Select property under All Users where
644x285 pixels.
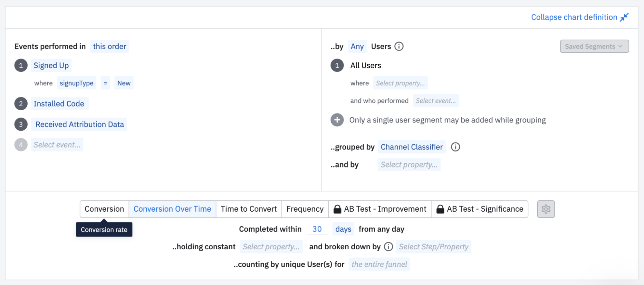[400, 83]
